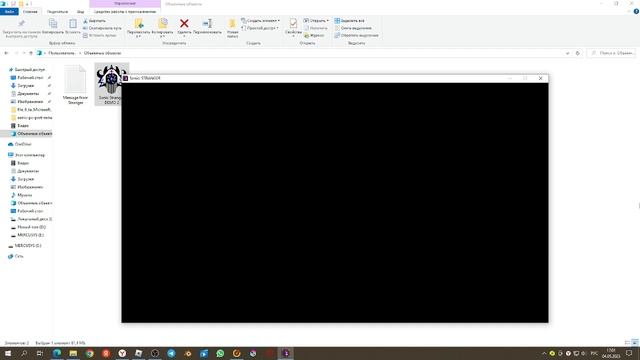Click the Explorer search box
The image size is (640, 360).
pos(611,53)
